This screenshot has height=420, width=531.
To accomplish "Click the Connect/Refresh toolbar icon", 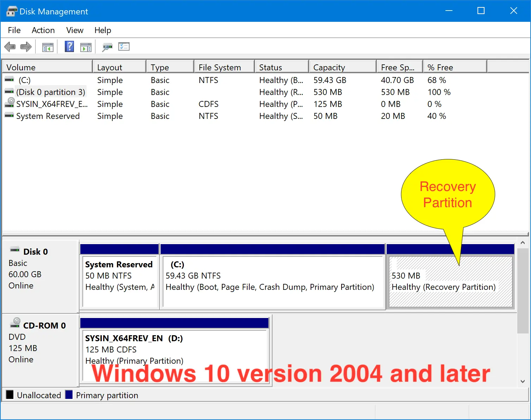I will click(x=107, y=47).
